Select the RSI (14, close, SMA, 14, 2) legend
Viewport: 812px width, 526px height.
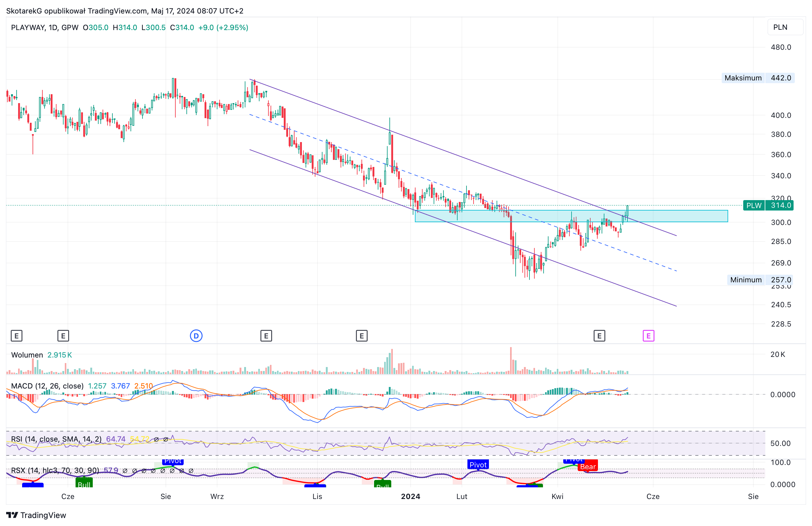[56, 439]
